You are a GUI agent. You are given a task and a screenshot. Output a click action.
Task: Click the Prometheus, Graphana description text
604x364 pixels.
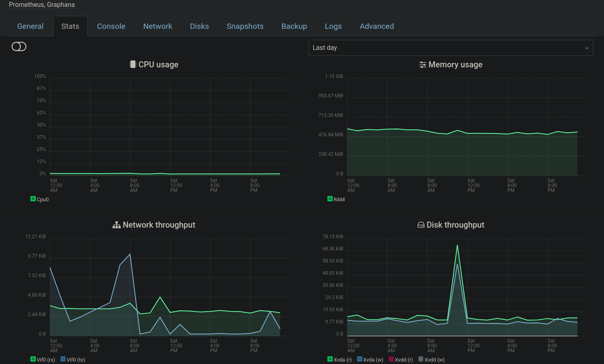point(42,5)
